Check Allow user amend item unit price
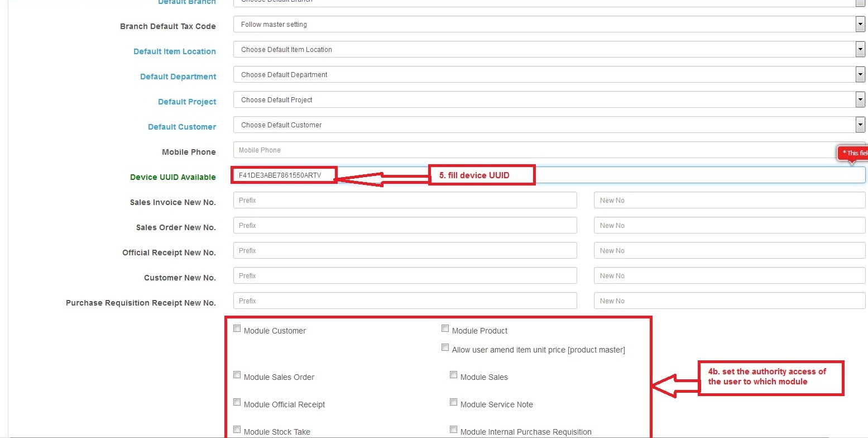Viewport: 868px width, 438px height. click(x=445, y=347)
